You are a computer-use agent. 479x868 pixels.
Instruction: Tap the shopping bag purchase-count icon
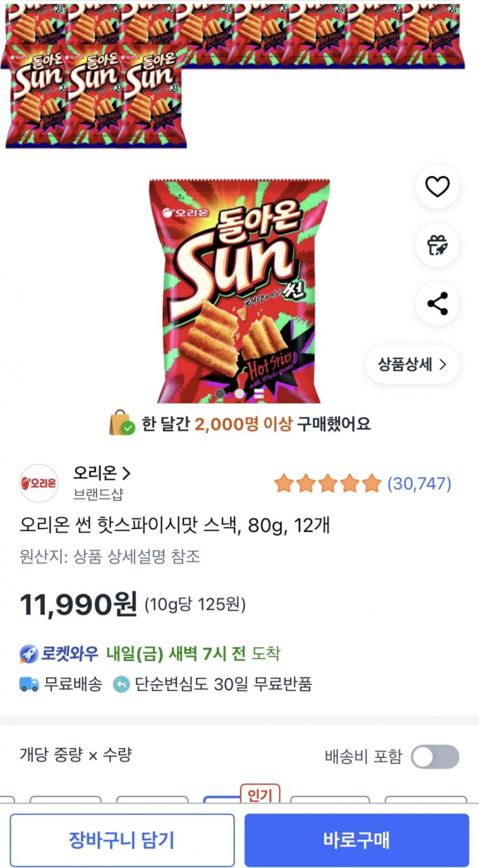pyautogui.click(x=122, y=423)
